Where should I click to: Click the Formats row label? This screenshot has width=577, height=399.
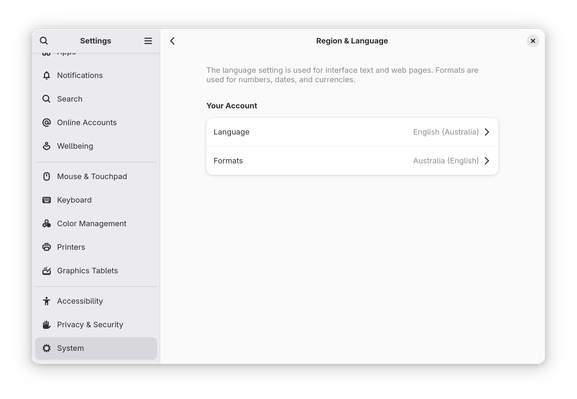(x=228, y=161)
